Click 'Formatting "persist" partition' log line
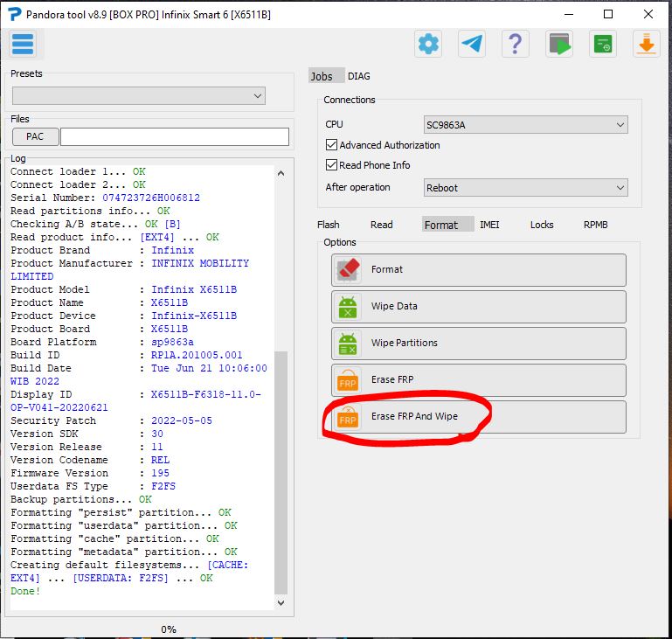The height and width of the screenshot is (639, 672). pos(121,512)
